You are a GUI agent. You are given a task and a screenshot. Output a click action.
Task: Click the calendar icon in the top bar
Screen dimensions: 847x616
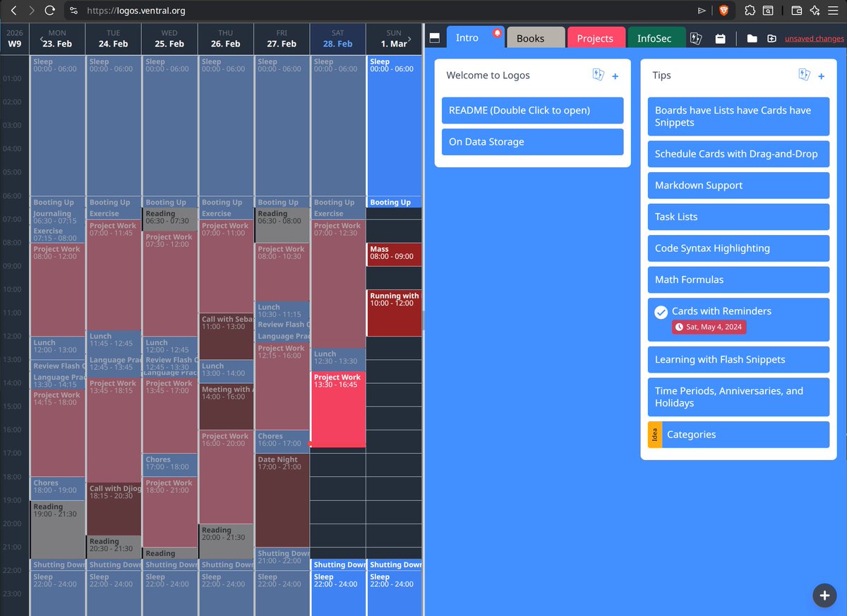(x=720, y=39)
